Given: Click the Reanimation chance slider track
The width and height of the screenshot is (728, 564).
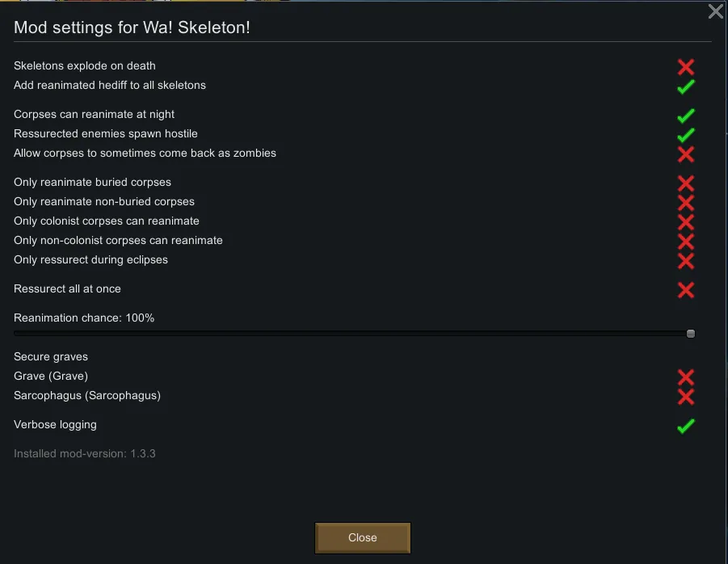Looking at the screenshot, I should click(x=347, y=334).
